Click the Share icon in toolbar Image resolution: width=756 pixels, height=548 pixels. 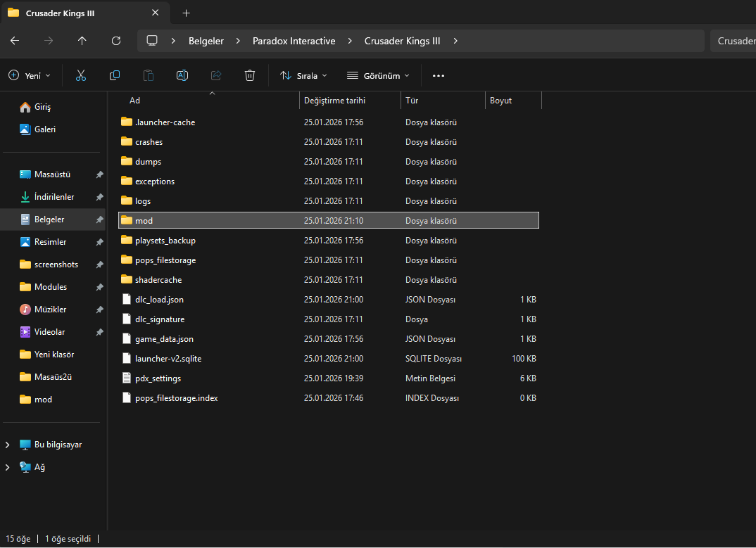(216, 76)
